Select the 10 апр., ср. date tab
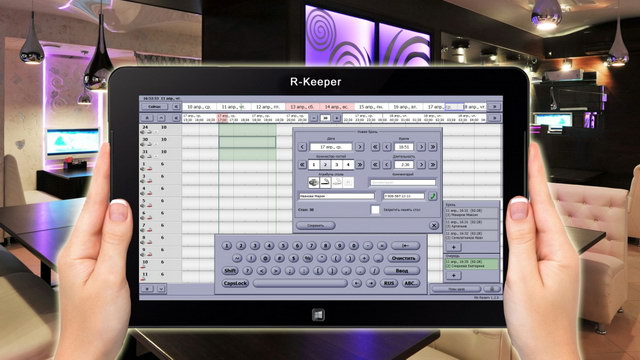This screenshot has height=360, width=640. (x=199, y=107)
